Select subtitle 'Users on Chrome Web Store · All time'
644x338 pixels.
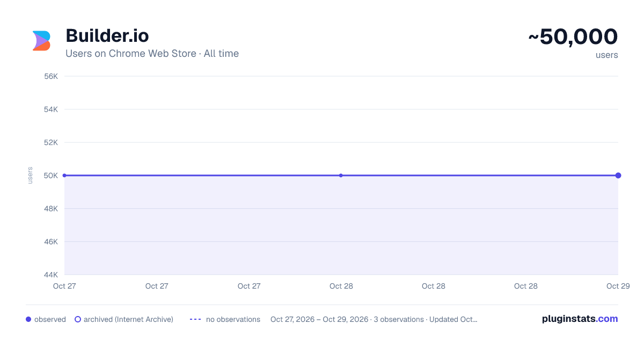(152, 54)
